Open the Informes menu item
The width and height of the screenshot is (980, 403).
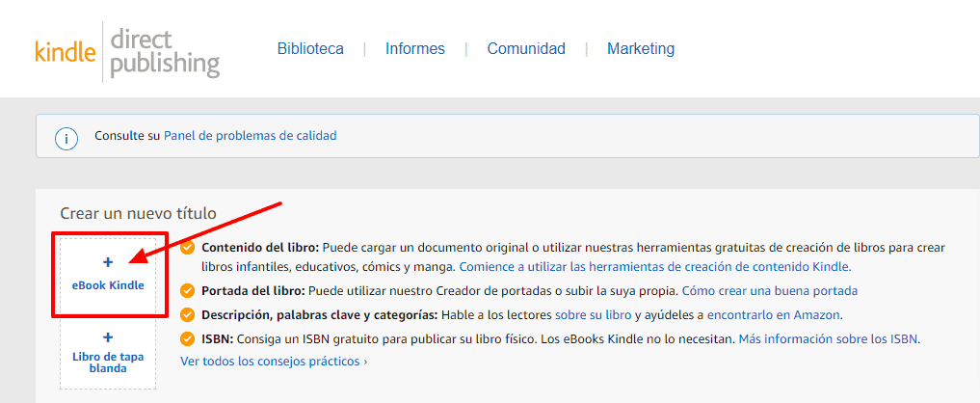pos(415,49)
